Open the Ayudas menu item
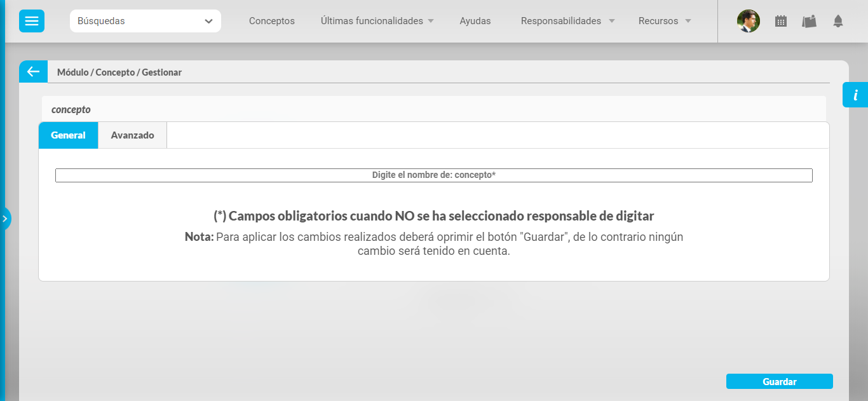This screenshot has height=401, width=868. coord(475,21)
